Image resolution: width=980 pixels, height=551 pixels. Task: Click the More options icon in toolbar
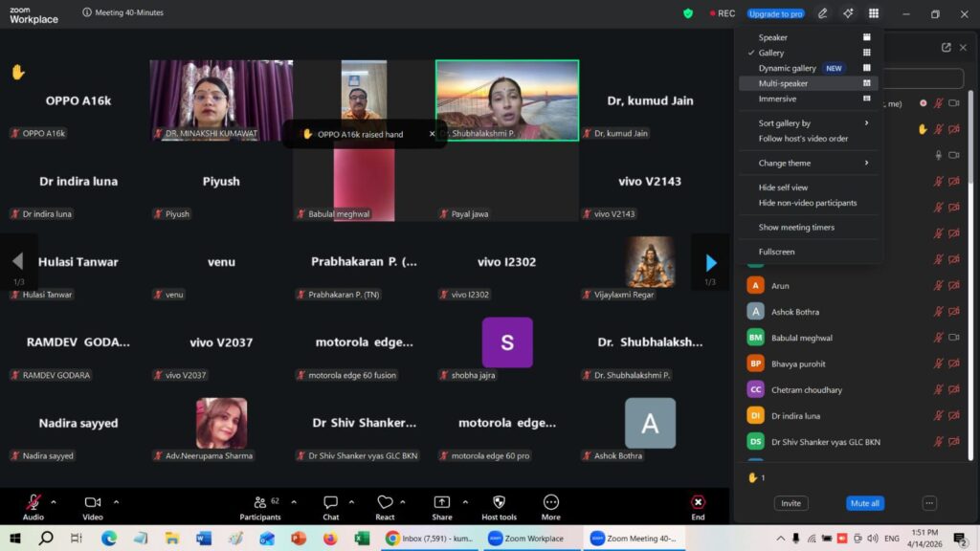click(551, 502)
